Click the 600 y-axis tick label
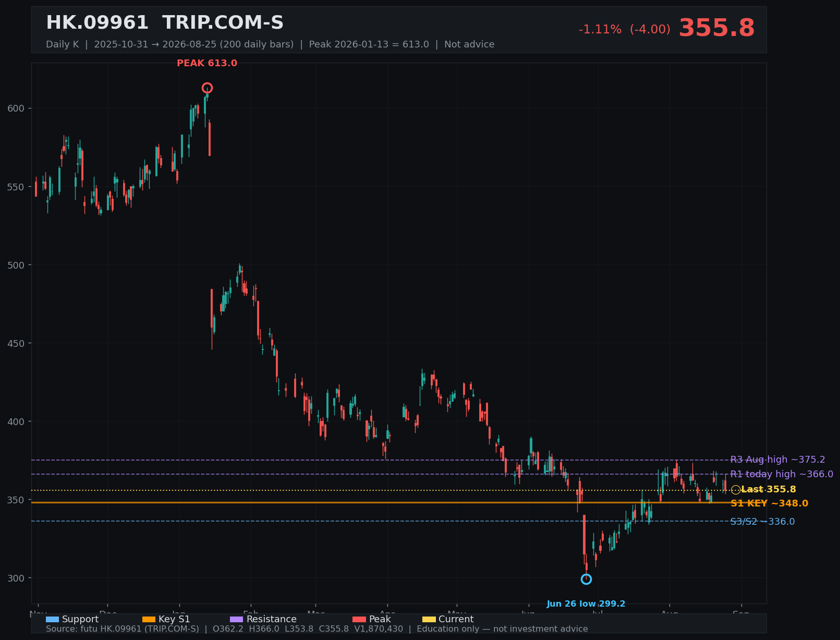This screenshot has height=640, width=840. coord(16,108)
